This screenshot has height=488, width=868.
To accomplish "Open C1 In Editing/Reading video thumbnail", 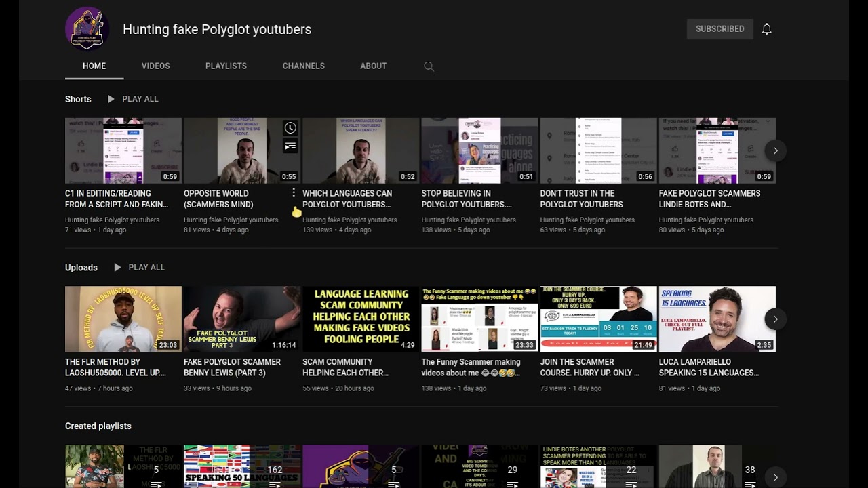I will tap(123, 150).
